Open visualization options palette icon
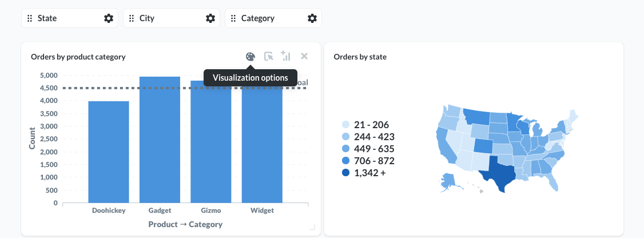644x238 pixels. pos(250,56)
